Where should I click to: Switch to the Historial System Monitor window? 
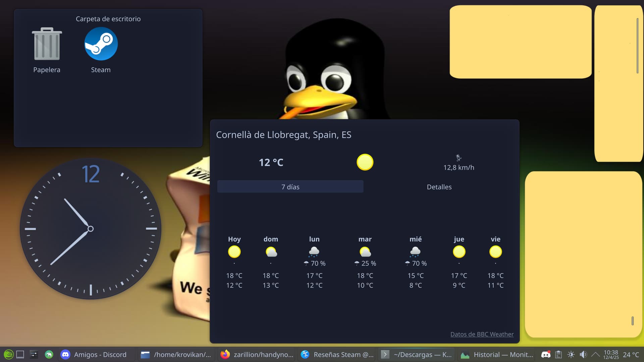tap(497, 354)
